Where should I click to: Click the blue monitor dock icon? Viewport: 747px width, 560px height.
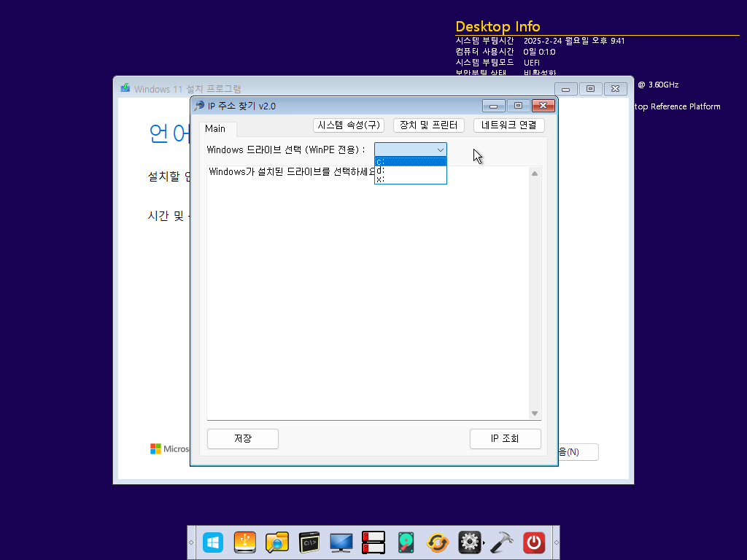point(341,542)
